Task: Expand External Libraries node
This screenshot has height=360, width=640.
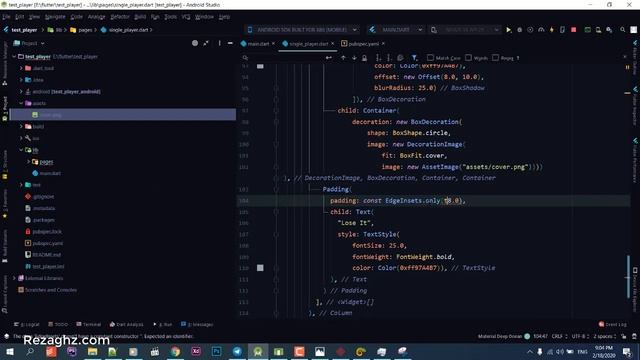Action: [14, 278]
